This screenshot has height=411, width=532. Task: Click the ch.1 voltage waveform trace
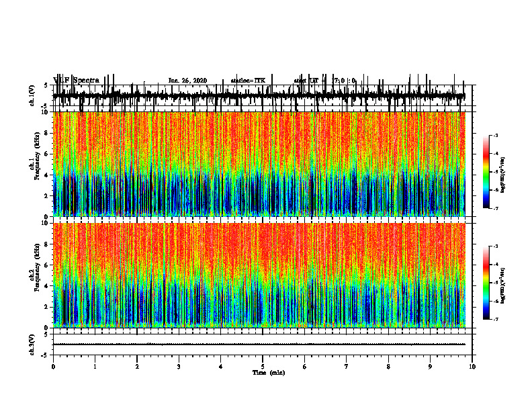click(259, 96)
